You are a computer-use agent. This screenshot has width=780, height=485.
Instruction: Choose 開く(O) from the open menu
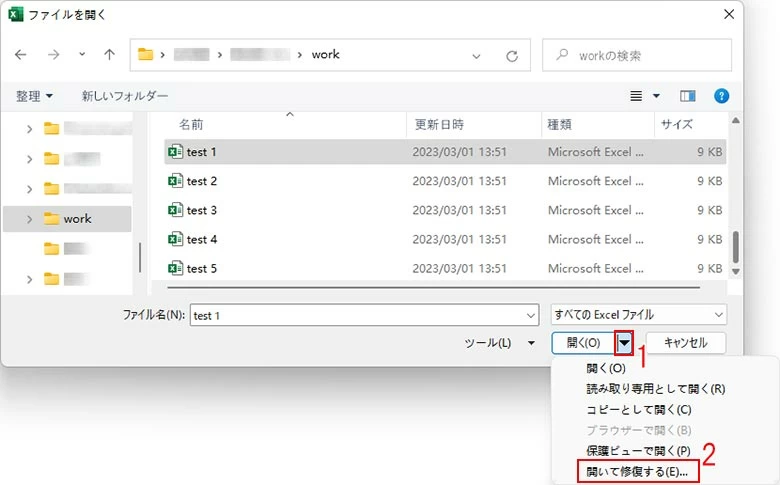[x=605, y=368]
